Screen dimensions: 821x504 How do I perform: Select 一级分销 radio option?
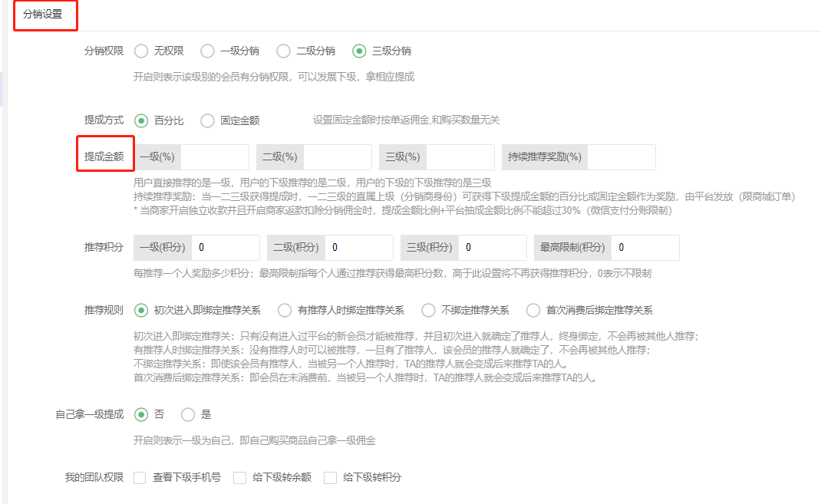point(207,51)
